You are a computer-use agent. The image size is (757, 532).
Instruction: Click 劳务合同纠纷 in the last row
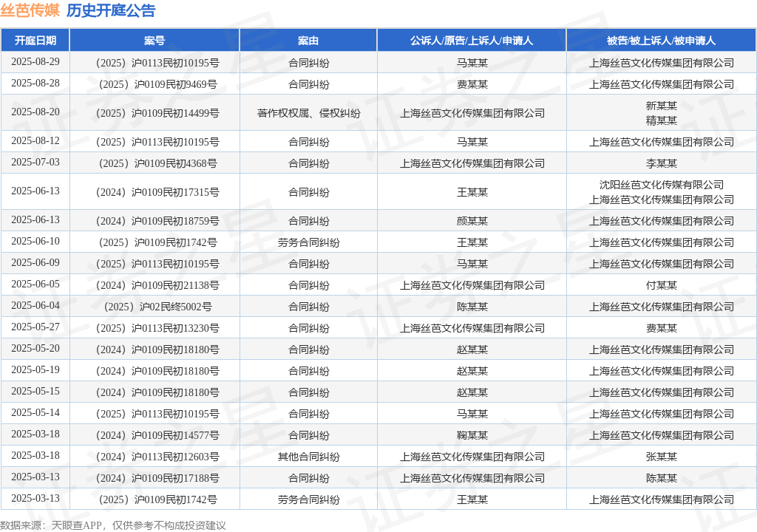[x=308, y=499]
